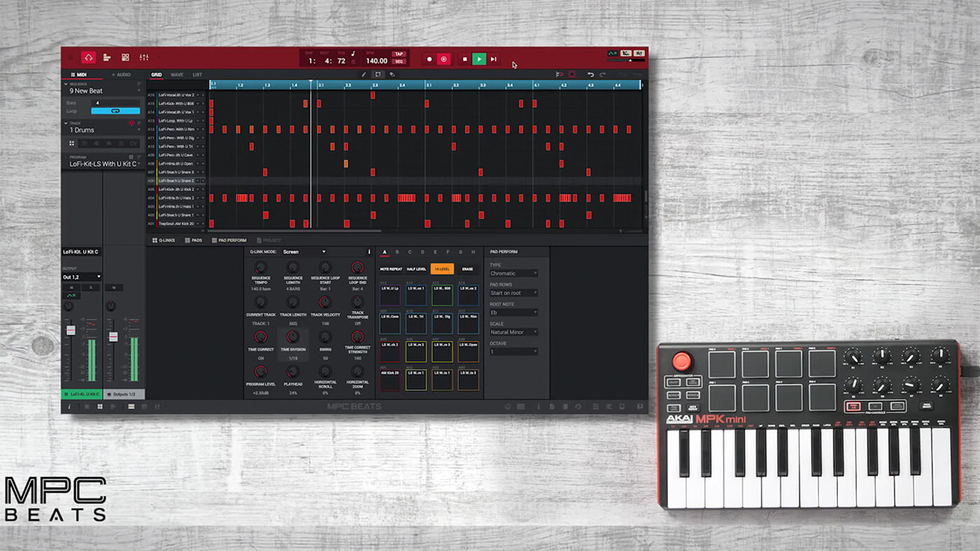Select the A12 LoFi-Perc With U Rim row
This screenshot has width=980, height=551.
click(176, 129)
